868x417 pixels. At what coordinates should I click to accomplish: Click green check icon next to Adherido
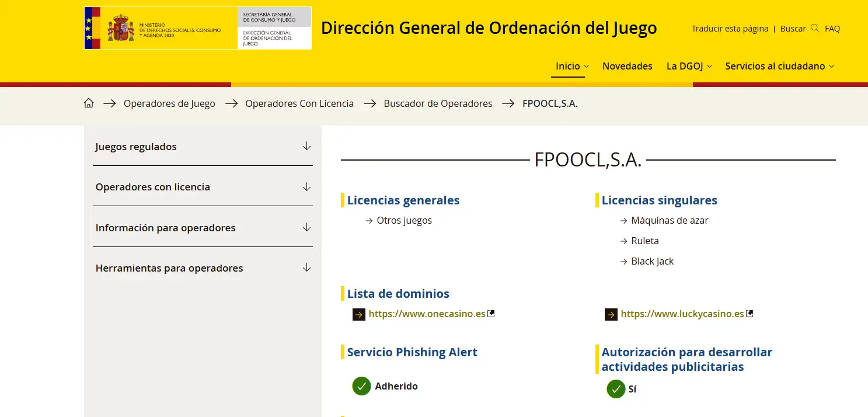pos(362,386)
